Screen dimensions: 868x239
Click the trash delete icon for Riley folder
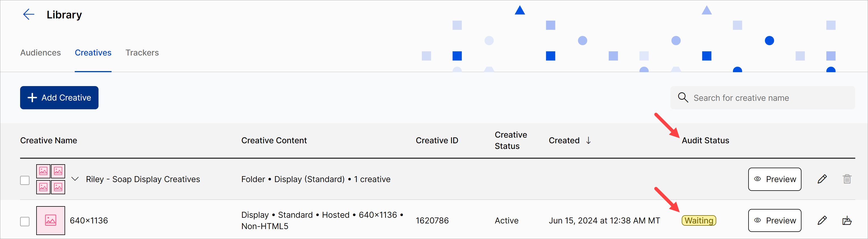(x=847, y=179)
